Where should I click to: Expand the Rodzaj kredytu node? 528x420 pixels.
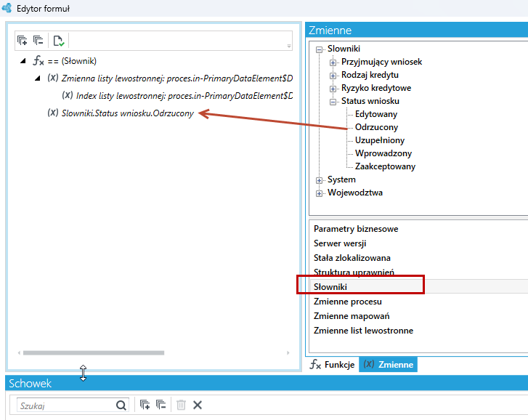333,76
